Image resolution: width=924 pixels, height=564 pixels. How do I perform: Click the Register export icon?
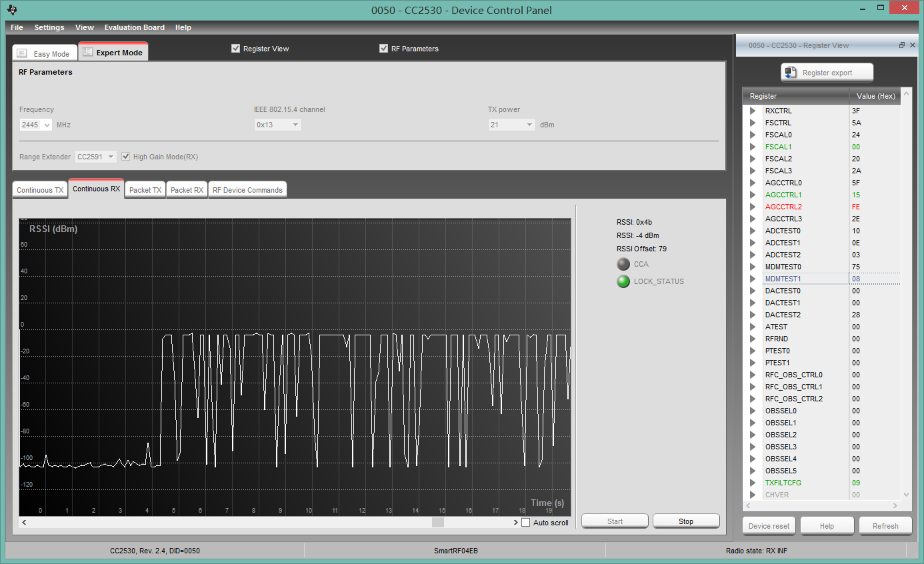pos(791,73)
